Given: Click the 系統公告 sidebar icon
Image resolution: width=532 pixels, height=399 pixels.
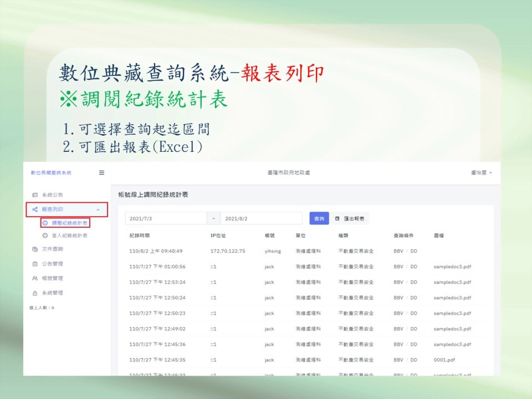Looking at the screenshot, I should coord(35,195).
